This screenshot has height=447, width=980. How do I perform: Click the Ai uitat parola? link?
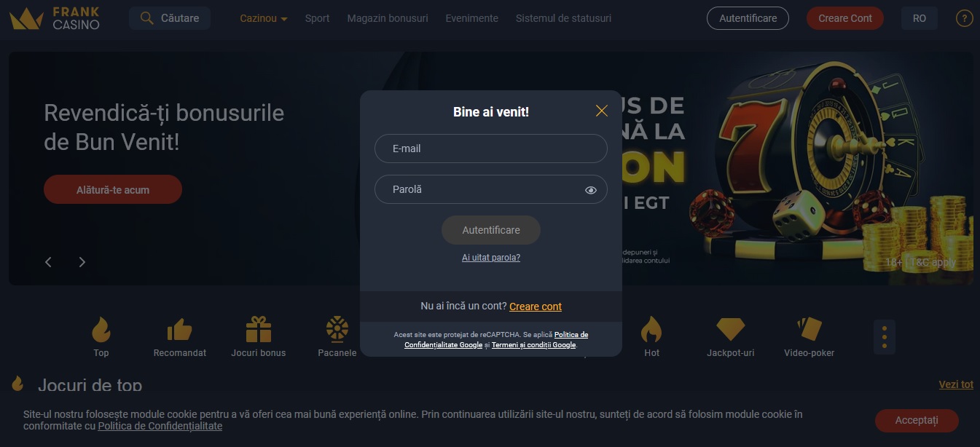pyautogui.click(x=491, y=258)
